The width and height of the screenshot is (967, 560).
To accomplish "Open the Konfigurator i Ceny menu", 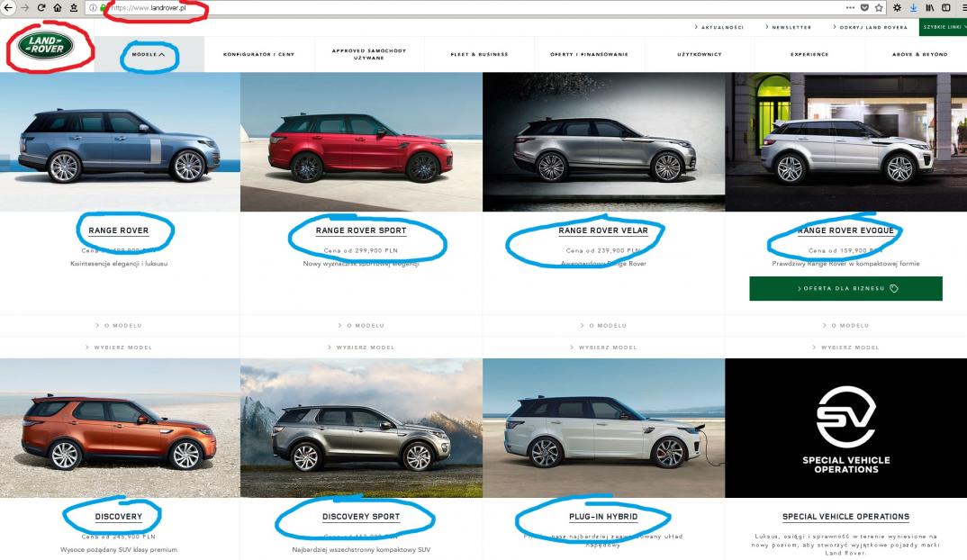I will 259,54.
